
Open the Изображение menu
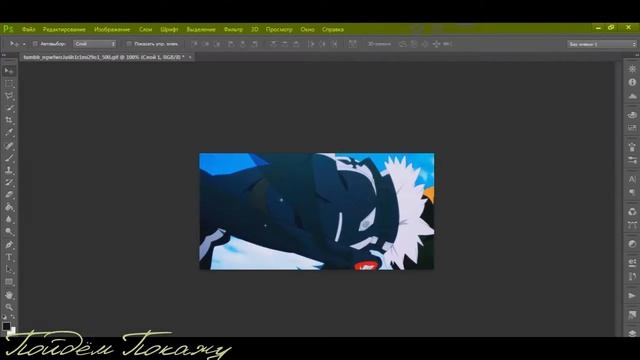point(112,29)
